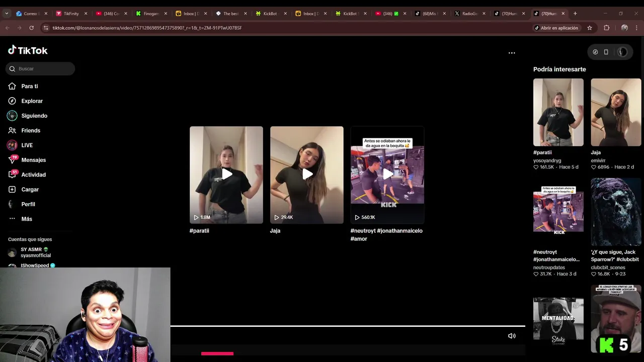Bookmark page with the star icon

click(590, 28)
